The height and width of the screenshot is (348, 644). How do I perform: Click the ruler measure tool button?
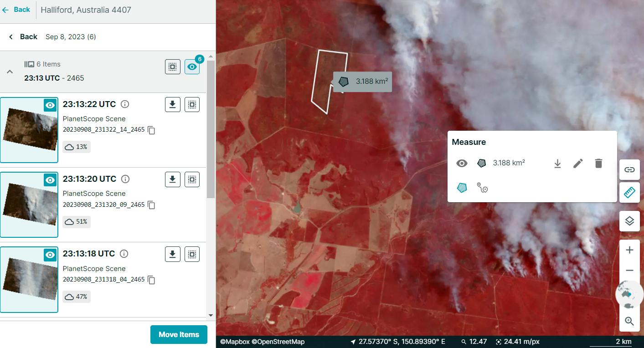(629, 193)
